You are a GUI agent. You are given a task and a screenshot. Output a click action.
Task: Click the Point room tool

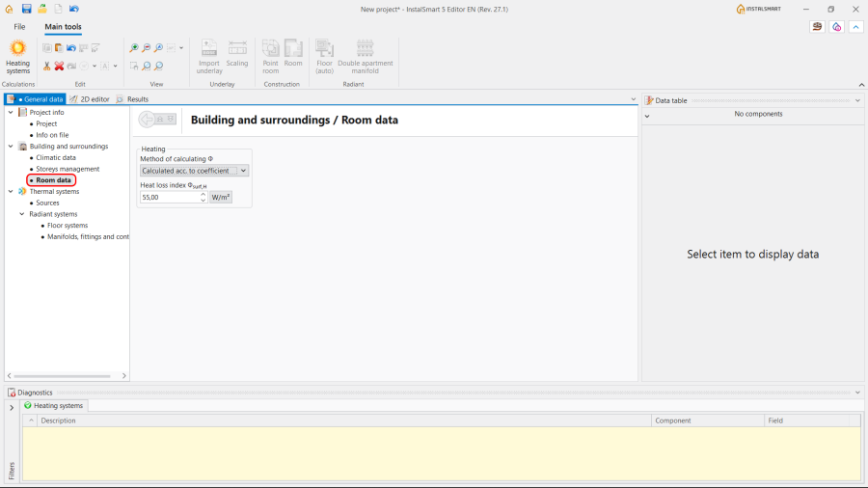(271, 57)
